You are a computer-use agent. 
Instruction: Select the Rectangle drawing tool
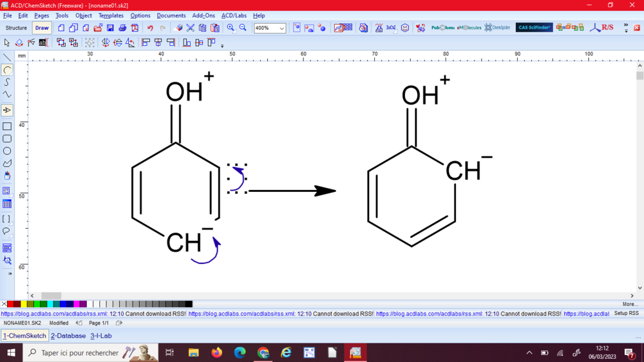7,126
